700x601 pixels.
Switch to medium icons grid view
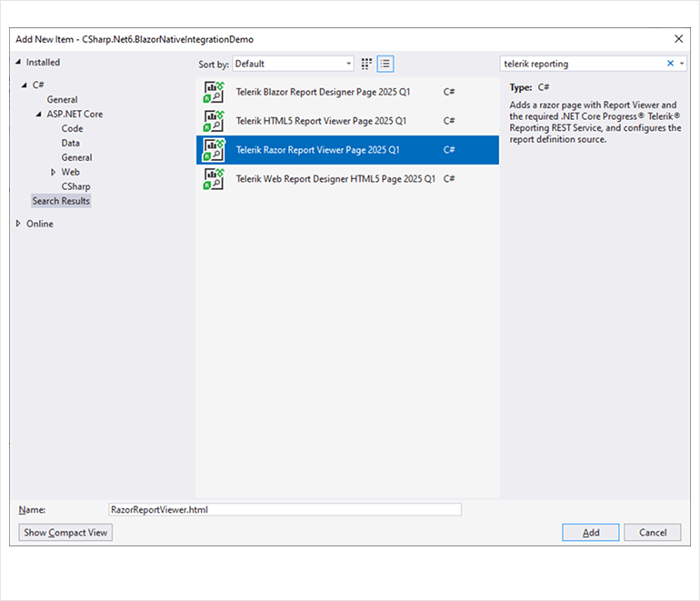(367, 64)
